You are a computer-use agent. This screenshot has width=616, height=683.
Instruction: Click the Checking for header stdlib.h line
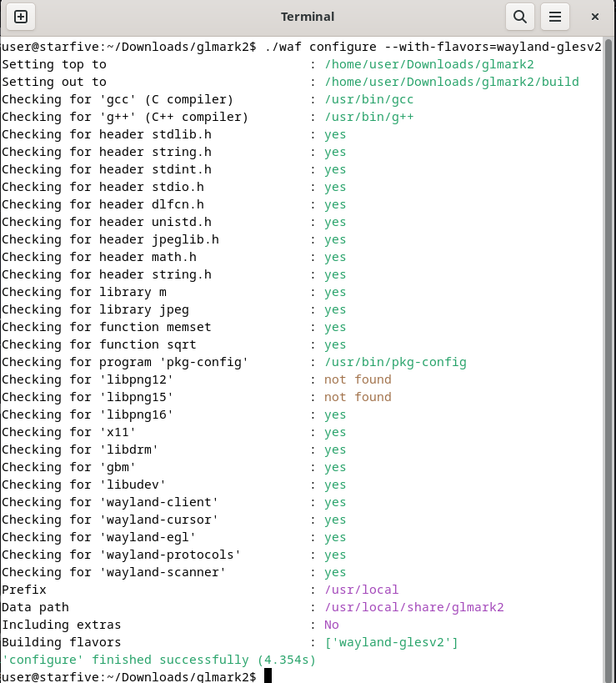[x=174, y=134]
